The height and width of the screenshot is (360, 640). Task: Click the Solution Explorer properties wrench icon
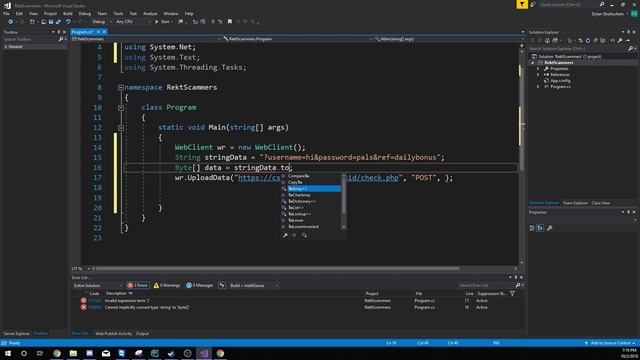[x=620, y=40]
